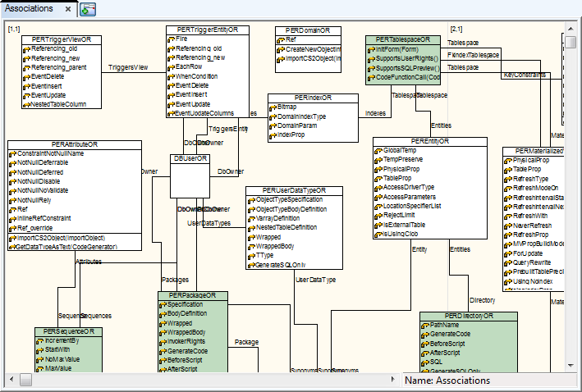
Task: Click the icon next to VarrayDefinition
Action: [x=251, y=218]
